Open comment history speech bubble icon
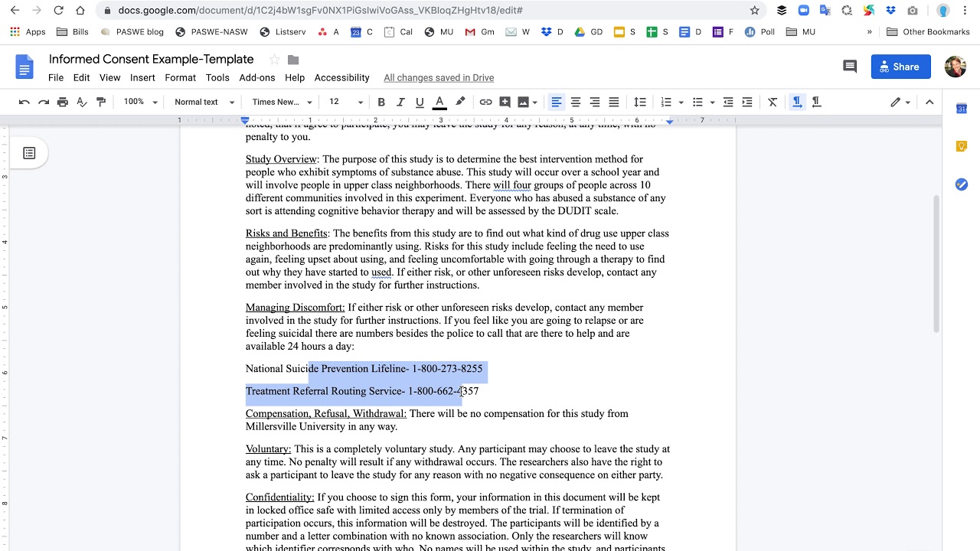Screen dimensions: 980x551 point(850,67)
